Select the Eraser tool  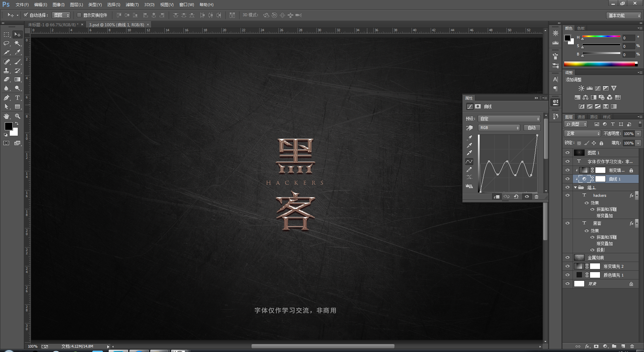coord(6,80)
